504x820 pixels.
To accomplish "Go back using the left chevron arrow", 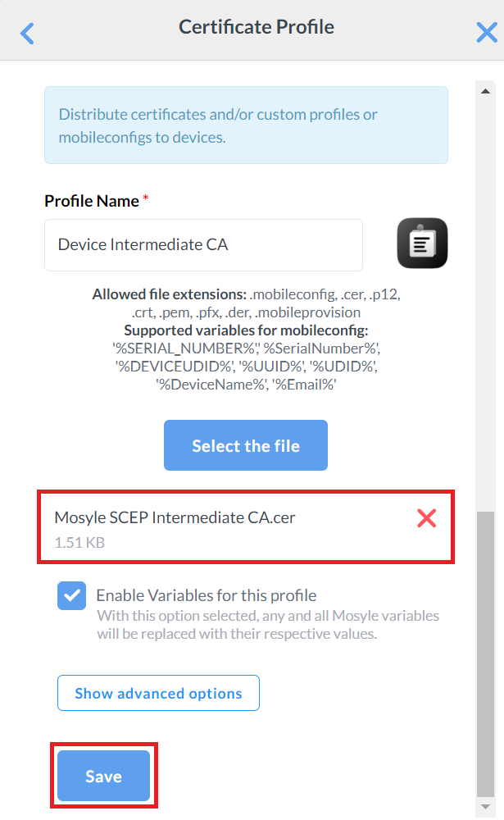I will pyautogui.click(x=28, y=34).
